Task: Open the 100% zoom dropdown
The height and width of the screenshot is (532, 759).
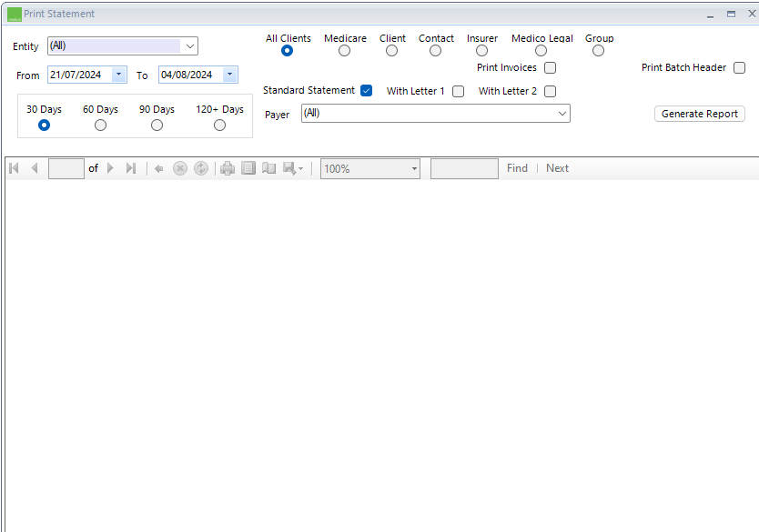Action: [414, 169]
